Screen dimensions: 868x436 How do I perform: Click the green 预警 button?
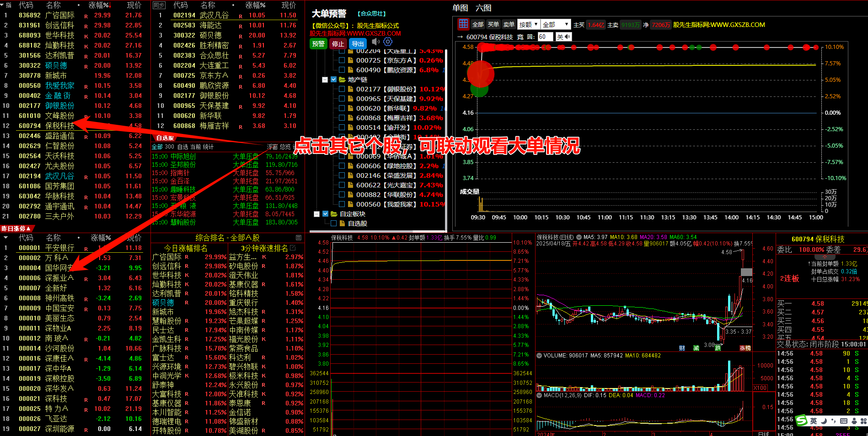pos(318,43)
